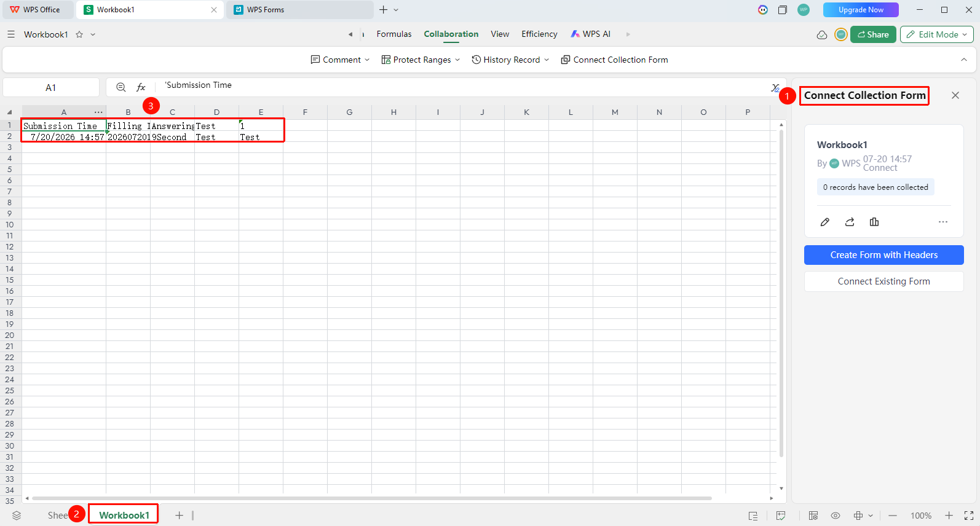Close the Connect Collection Form panel

point(955,95)
